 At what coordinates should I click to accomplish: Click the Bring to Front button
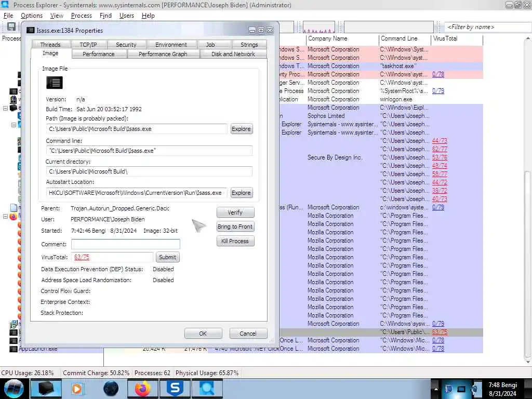[x=235, y=227]
